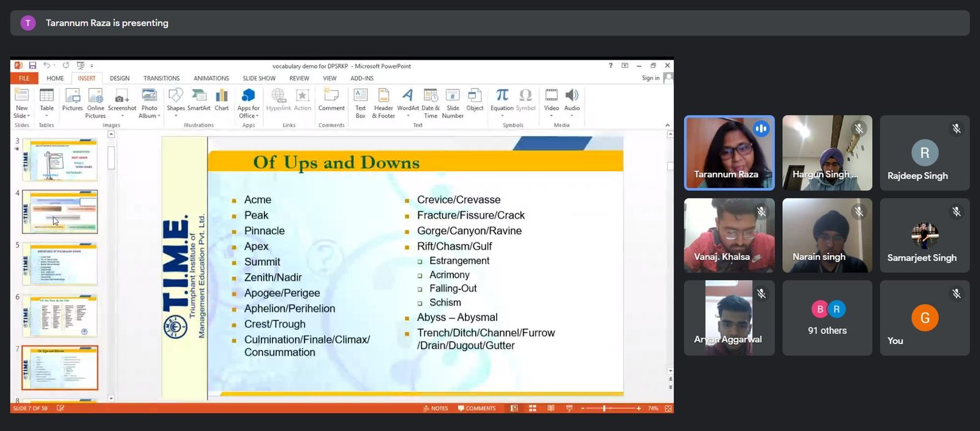Collapse the ribbon with the arrow
This screenshot has height=431, width=980.
668,125
